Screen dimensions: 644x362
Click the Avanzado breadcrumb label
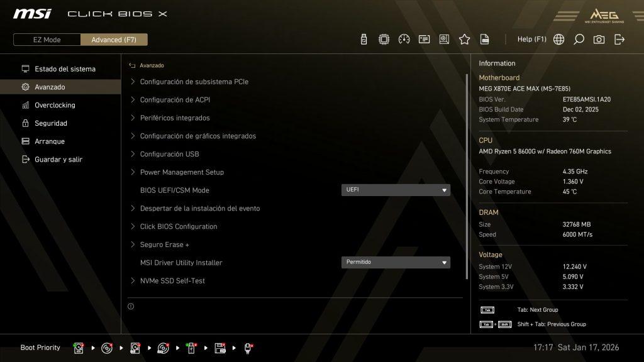[152, 65]
